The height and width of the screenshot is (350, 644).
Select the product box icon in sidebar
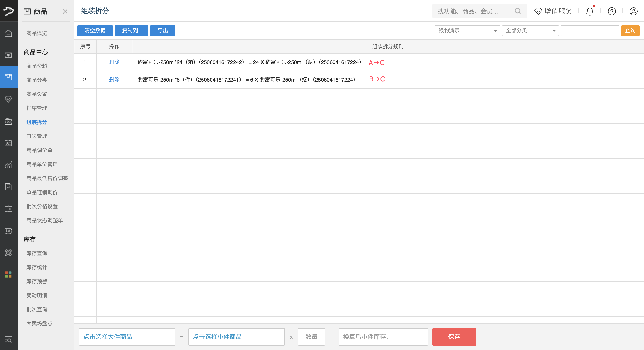coord(9,77)
